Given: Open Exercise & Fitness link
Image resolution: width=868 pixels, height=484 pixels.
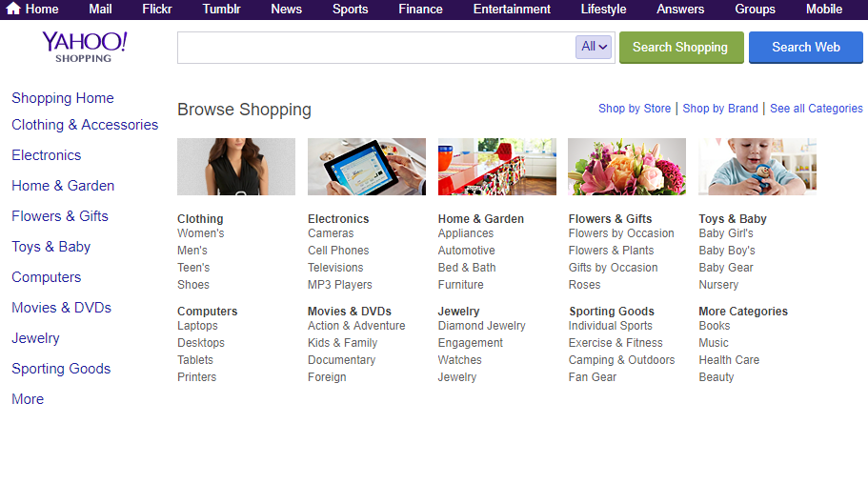Looking at the screenshot, I should (616, 343).
